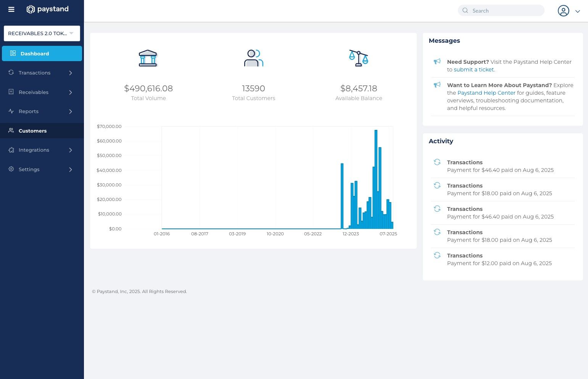This screenshot has width=588, height=379.
Task: Click the submit a ticket link
Action: point(474,70)
